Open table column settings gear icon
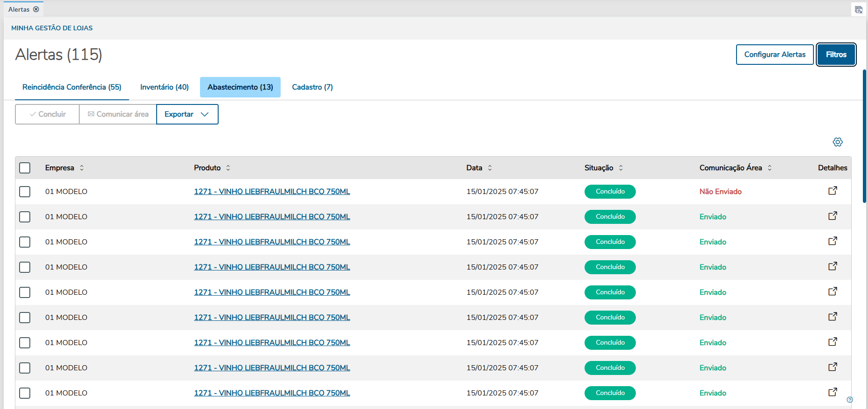This screenshot has width=868, height=409. point(837,142)
